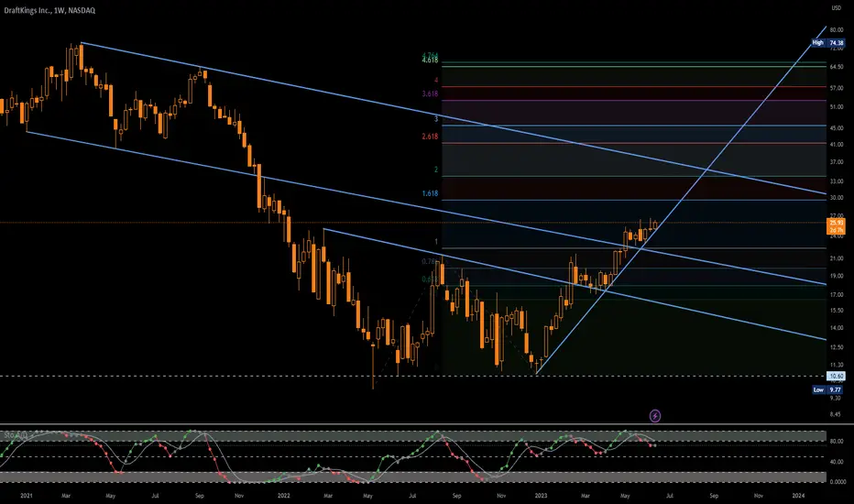Click the 10.60 horizontal line price label
The image size is (854, 504).
click(836, 376)
